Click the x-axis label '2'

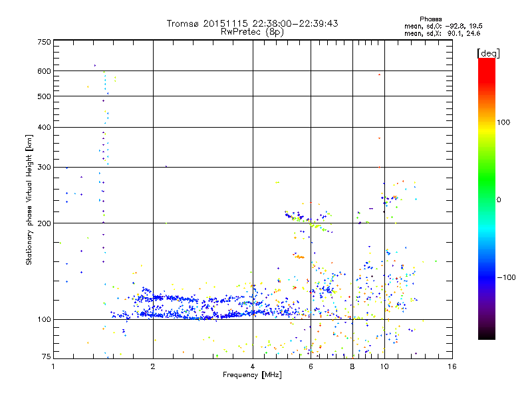pyautogui.click(x=153, y=366)
